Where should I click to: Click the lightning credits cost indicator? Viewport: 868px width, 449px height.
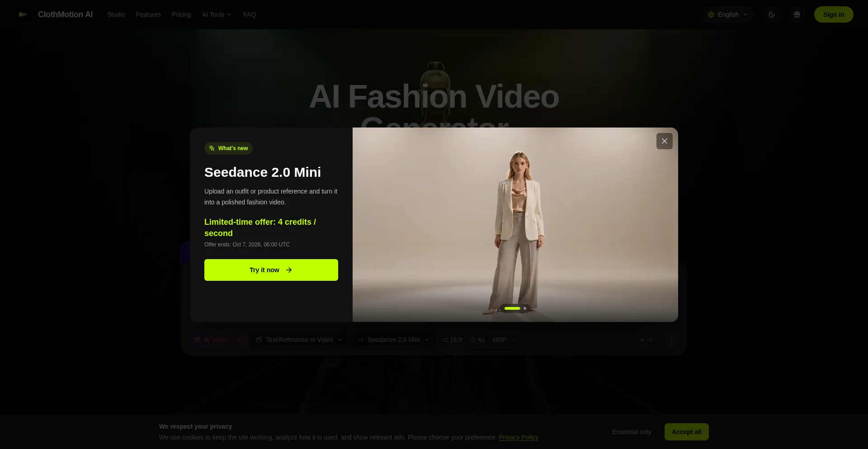646,340
